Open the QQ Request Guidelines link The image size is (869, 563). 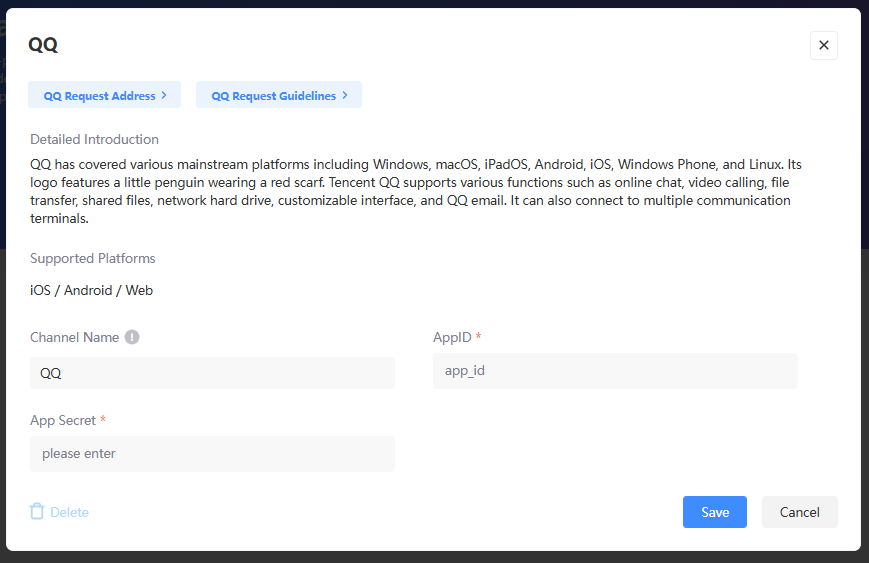click(273, 96)
